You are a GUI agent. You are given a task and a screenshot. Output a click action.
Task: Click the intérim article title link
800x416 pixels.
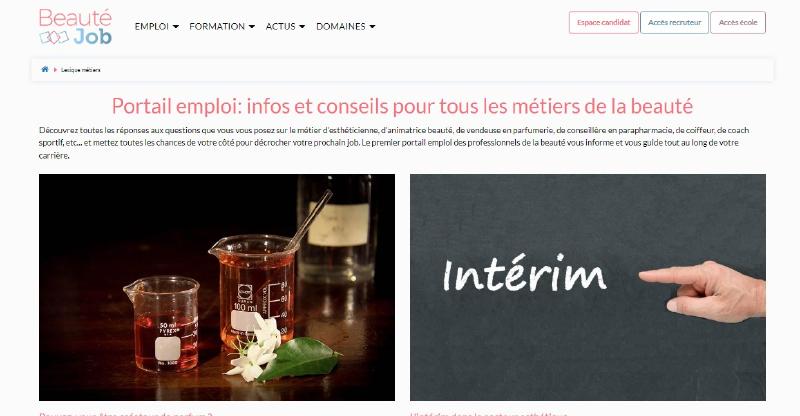pyautogui.click(x=489, y=414)
